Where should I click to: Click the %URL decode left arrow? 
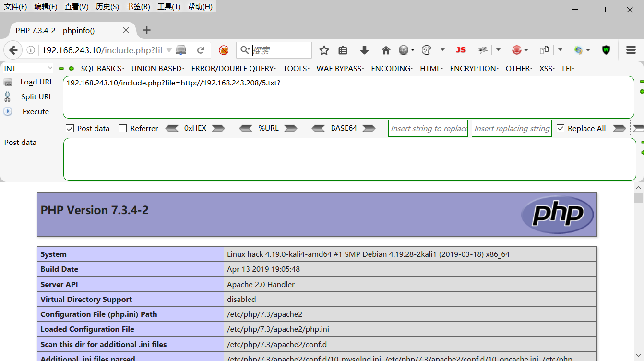click(246, 128)
